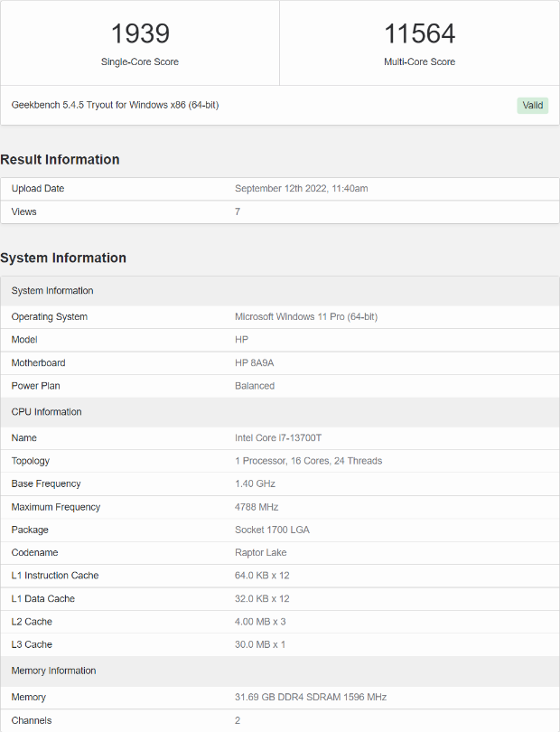Click the Valid result badge

pyautogui.click(x=532, y=105)
